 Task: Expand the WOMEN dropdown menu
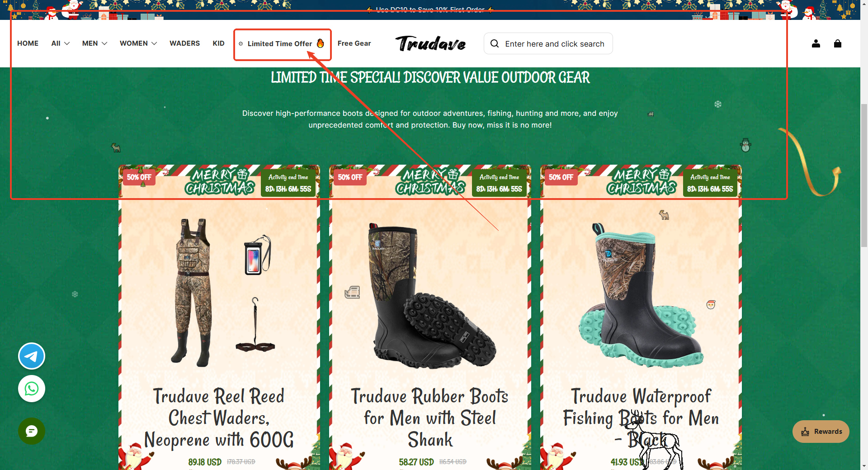coord(138,43)
